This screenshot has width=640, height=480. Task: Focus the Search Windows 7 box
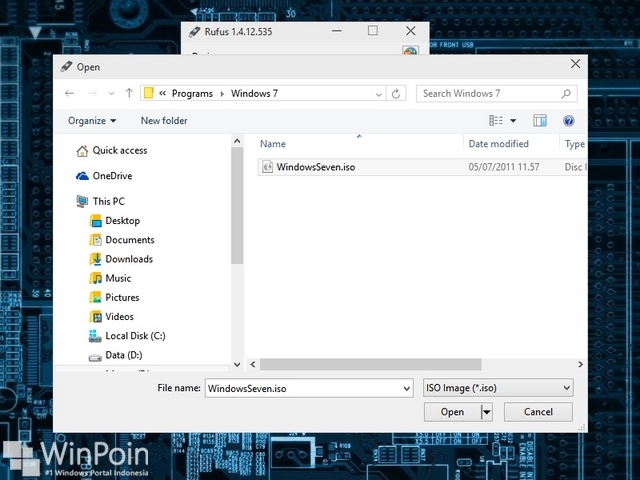[496, 93]
